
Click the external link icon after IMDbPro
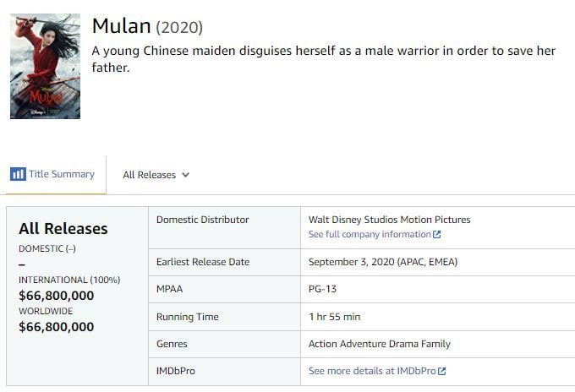click(441, 371)
